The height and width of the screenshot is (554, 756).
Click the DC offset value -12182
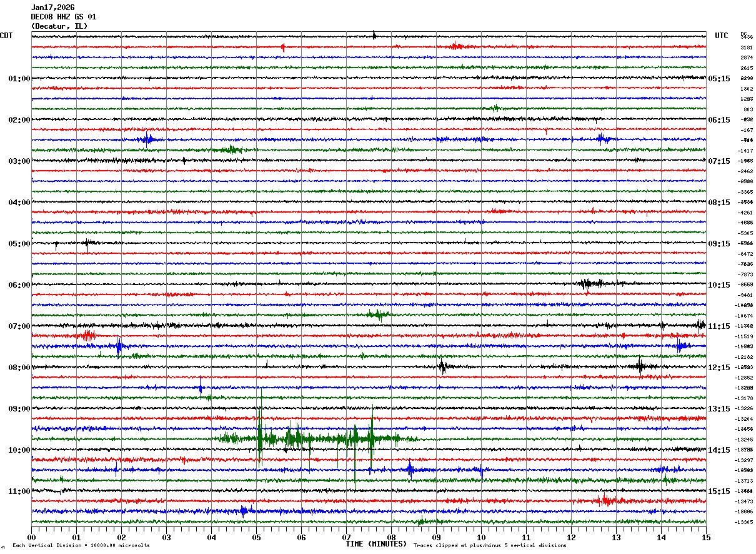pos(744,357)
